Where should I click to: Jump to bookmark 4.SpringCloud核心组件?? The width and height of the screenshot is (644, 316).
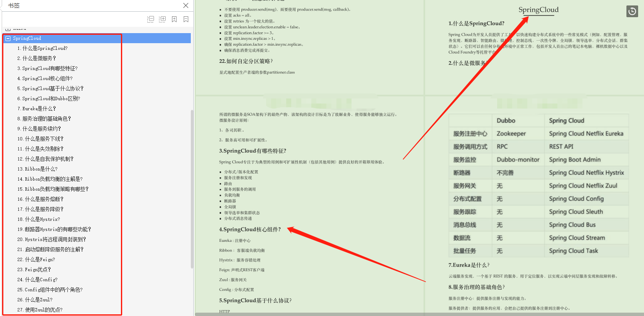click(45, 78)
